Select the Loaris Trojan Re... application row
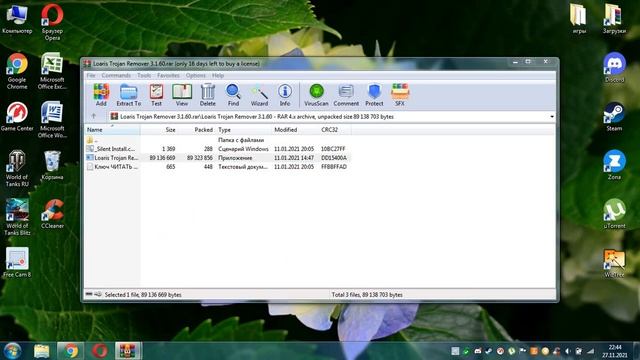 click(218, 158)
